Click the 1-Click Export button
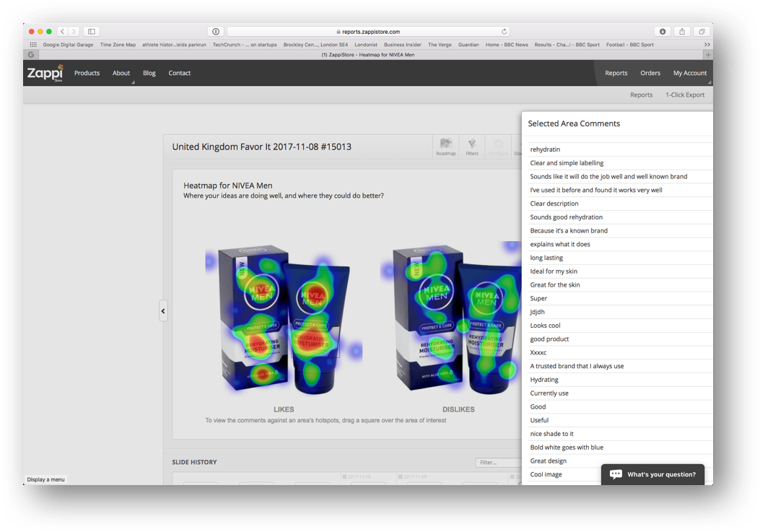Image resolution: width=760 pixels, height=532 pixels. click(x=685, y=95)
